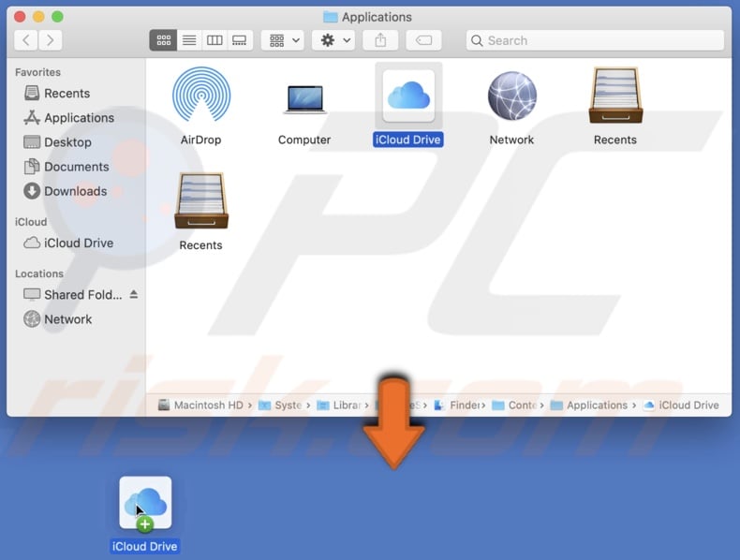
Task: Click the Applications window title
Action: point(377,17)
